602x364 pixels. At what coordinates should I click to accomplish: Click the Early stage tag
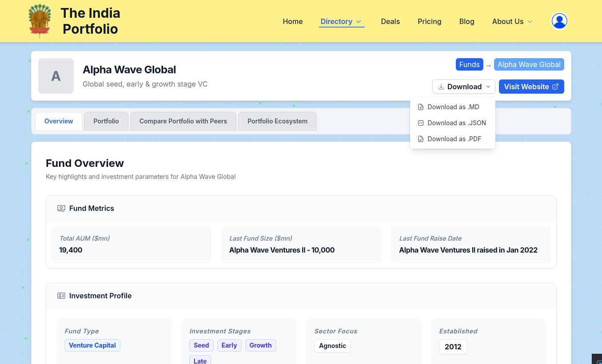point(229,345)
